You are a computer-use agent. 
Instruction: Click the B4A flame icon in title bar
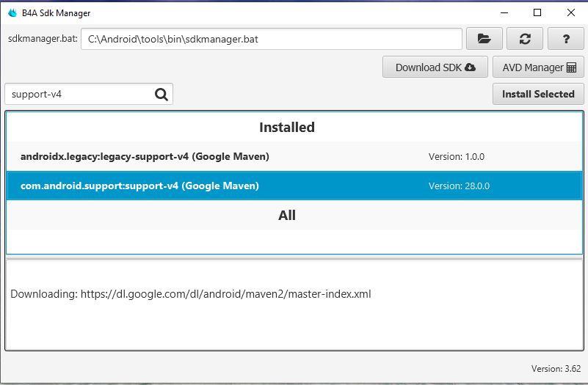12,12
